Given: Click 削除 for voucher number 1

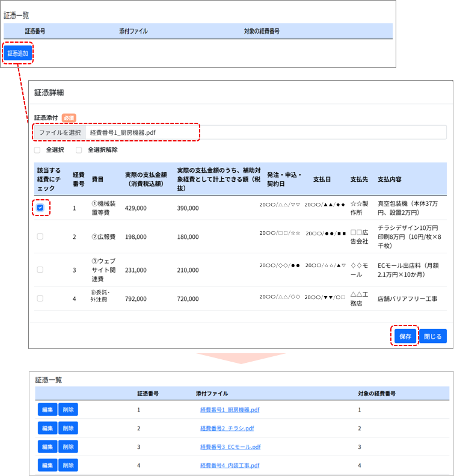Looking at the screenshot, I should point(68,410).
